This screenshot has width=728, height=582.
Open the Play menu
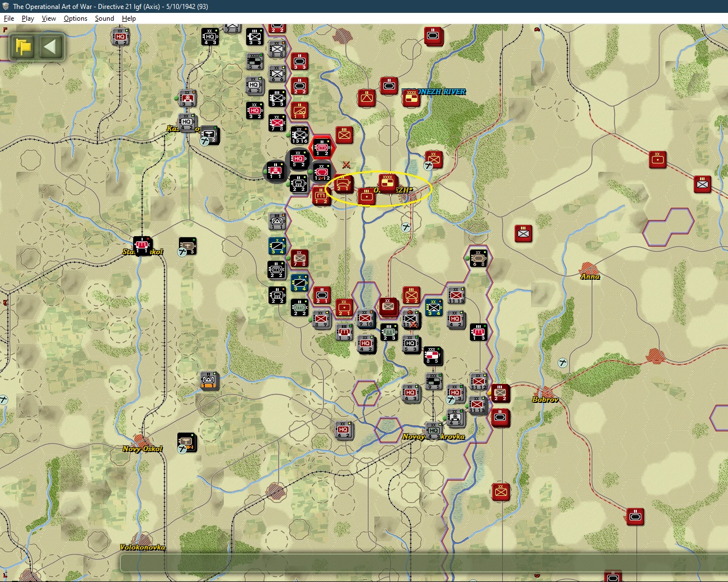coord(28,18)
